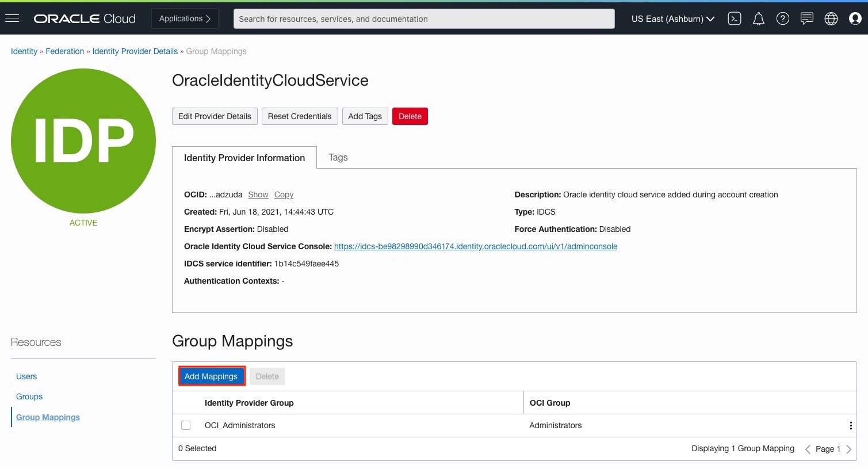Image resolution: width=868 pixels, height=469 pixels.
Task: Click Reset Credentials button
Action: pos(300,116)
